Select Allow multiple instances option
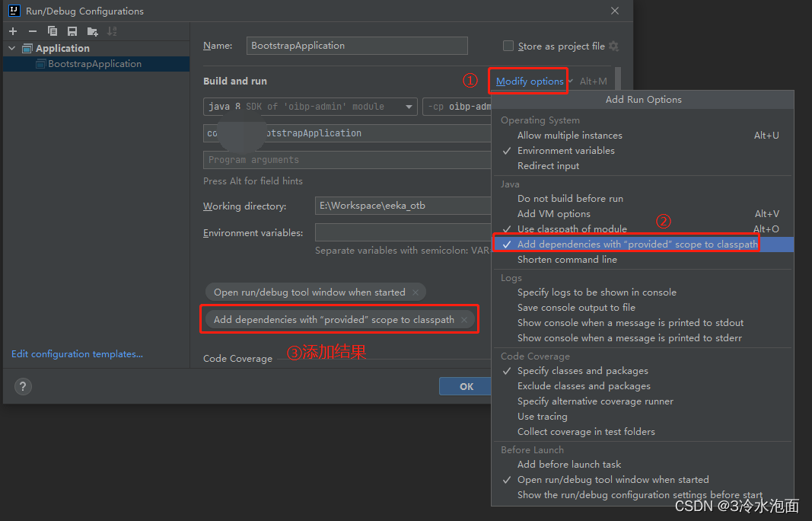The width and height of the screenshot is (812, 521). (642, 136)
